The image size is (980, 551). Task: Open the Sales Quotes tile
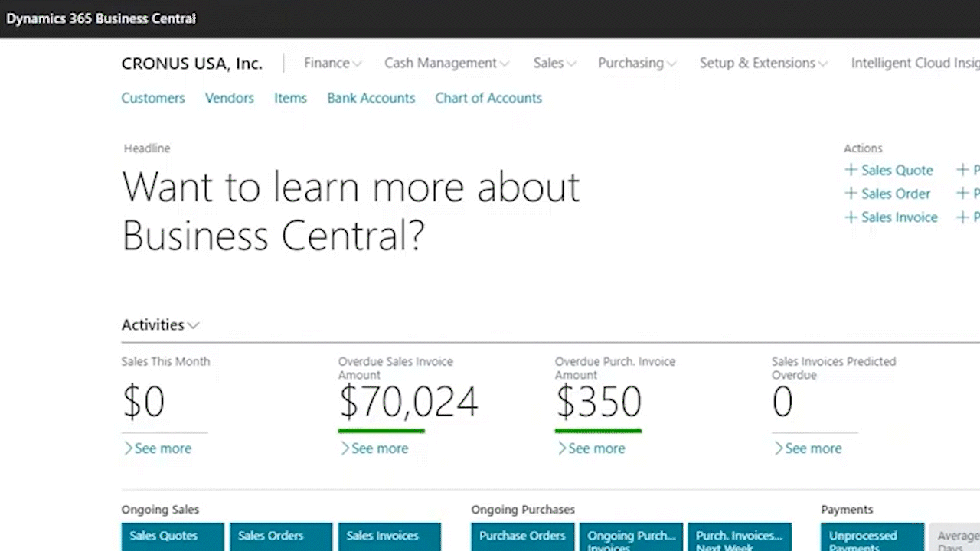173,536
